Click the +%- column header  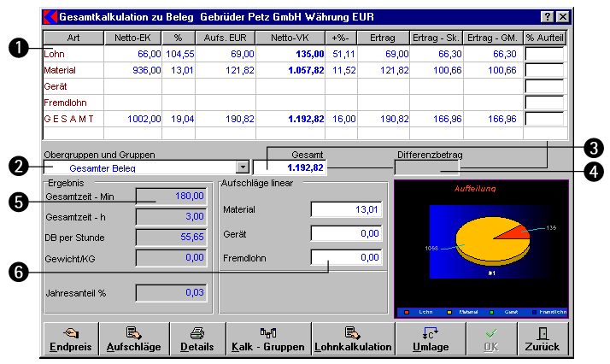(341, 38)
